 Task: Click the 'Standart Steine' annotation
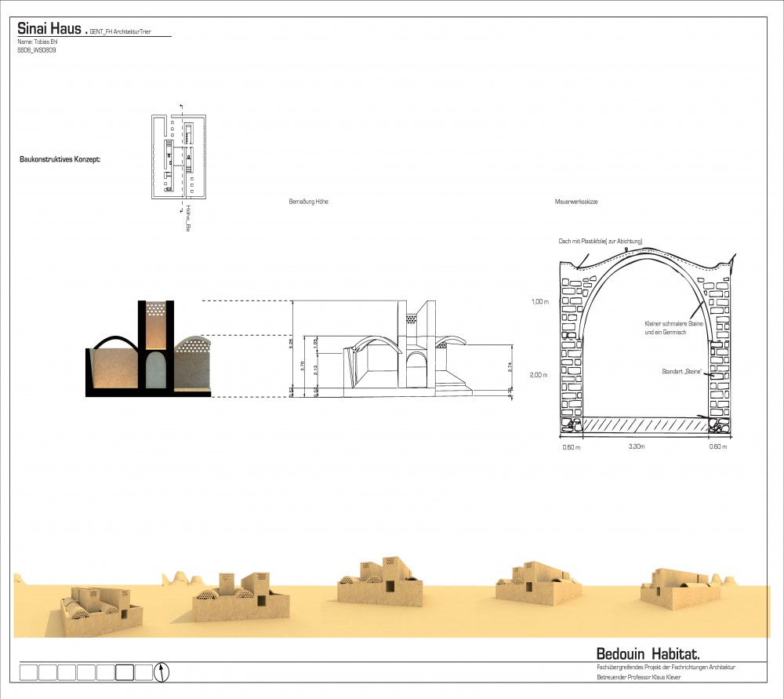click(679, 370)
